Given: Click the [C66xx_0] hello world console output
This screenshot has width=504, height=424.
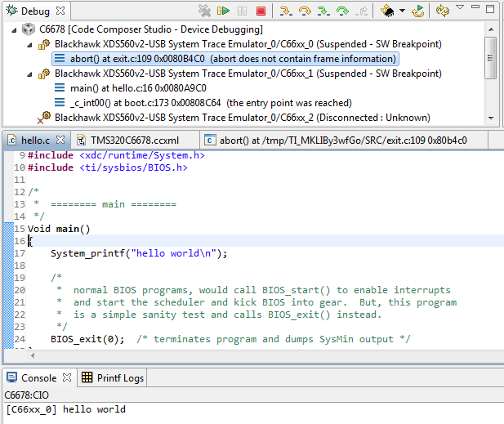Looking at the screenshot, I should click(66, 409).
